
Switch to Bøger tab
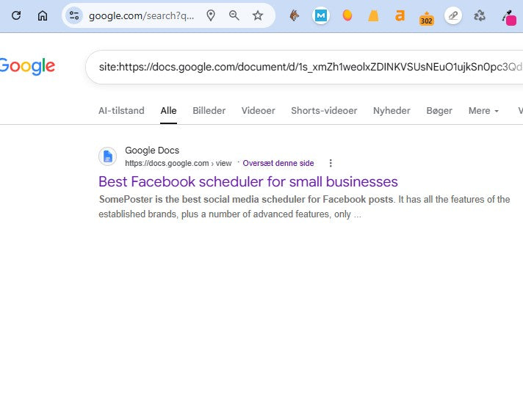pos(439,111)
